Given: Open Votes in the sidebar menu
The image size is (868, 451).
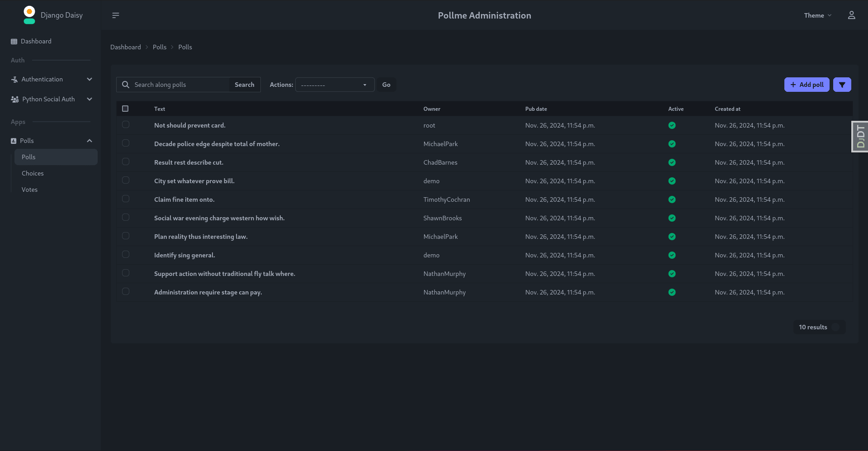Looking at the screenshot, I should tap(29, 190).
